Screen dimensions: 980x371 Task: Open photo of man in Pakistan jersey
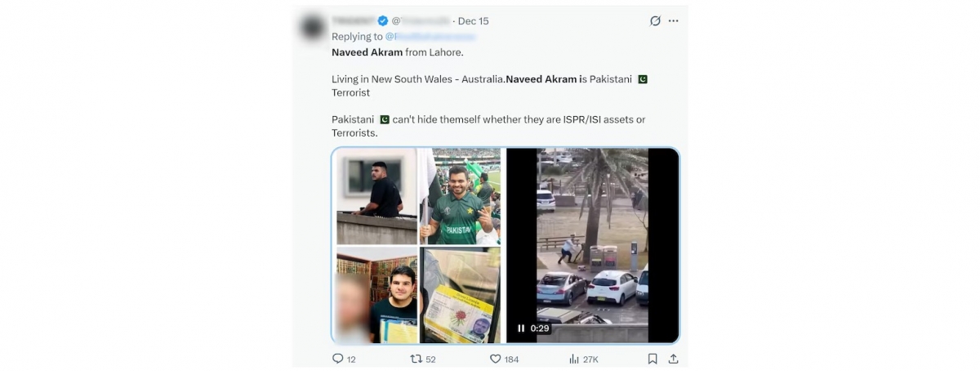point(460,196)
